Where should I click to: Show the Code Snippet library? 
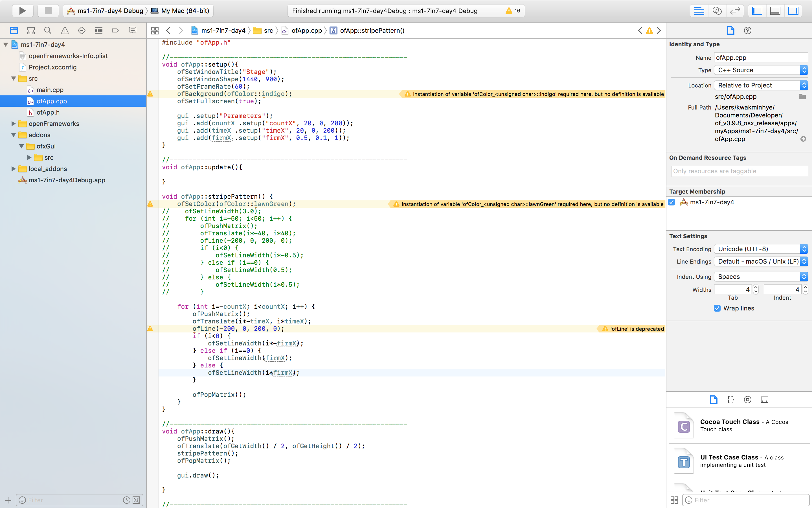pos(730,399)
